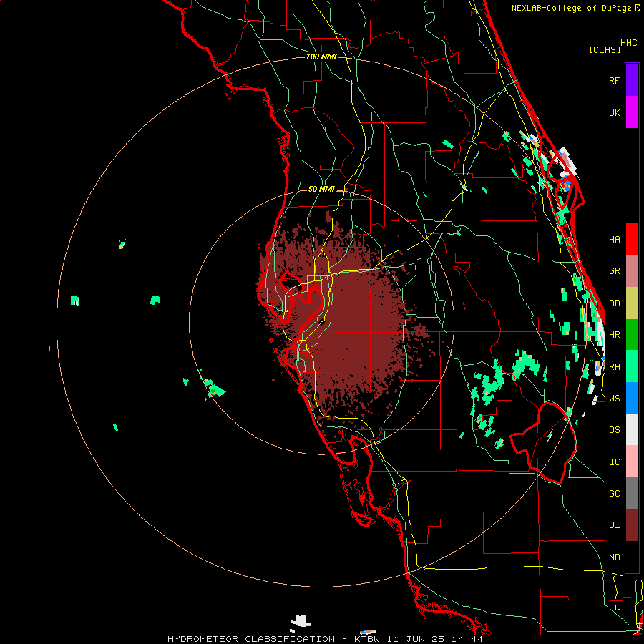Screen dimensions: 644x644
Task: Click the BD legend label
Action: (614, 303)
